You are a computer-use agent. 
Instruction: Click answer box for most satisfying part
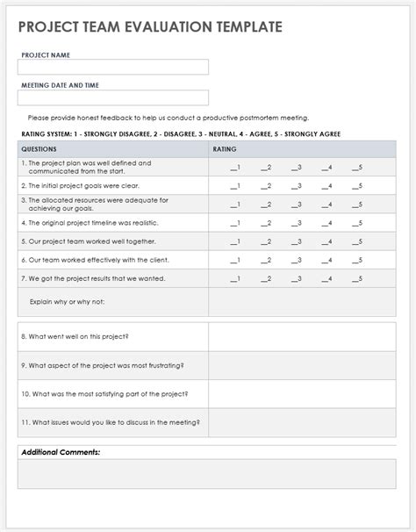pos(302,394)
